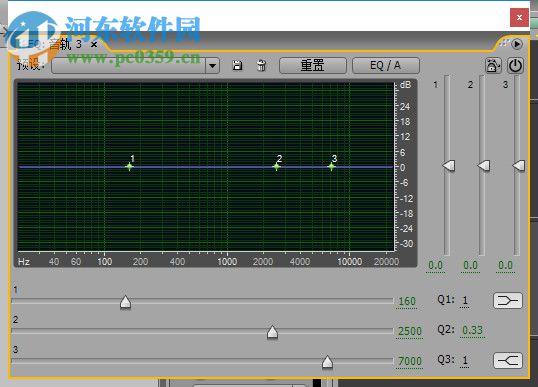Save the current EQ preset

coord(237,65)
